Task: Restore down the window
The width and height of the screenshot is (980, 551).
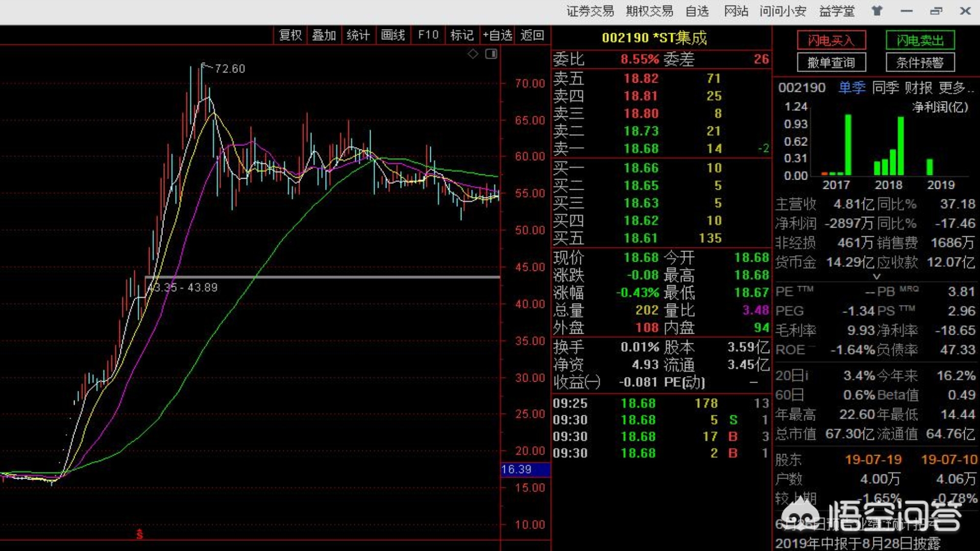Action: pyautogui.click(x=936, y=11)
